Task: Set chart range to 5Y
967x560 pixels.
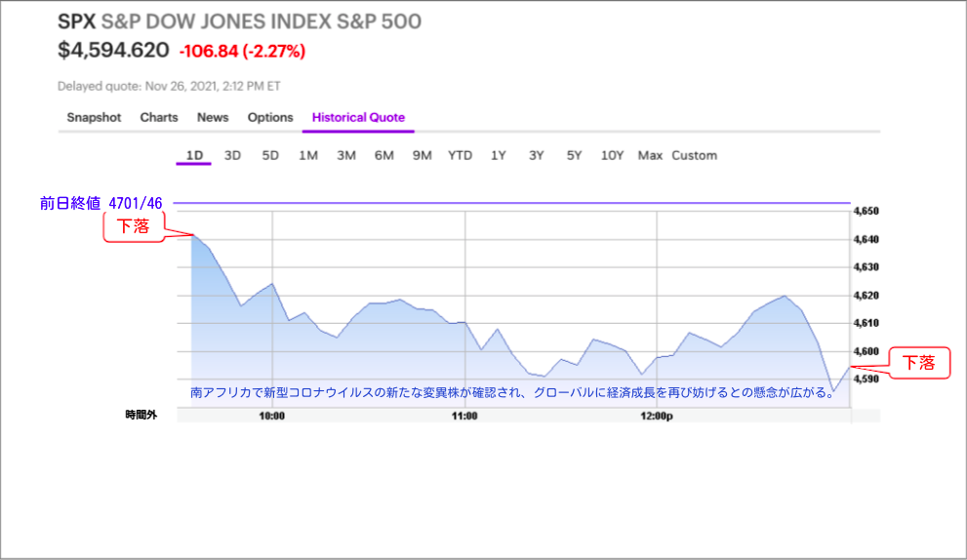Action: [574, 155]
